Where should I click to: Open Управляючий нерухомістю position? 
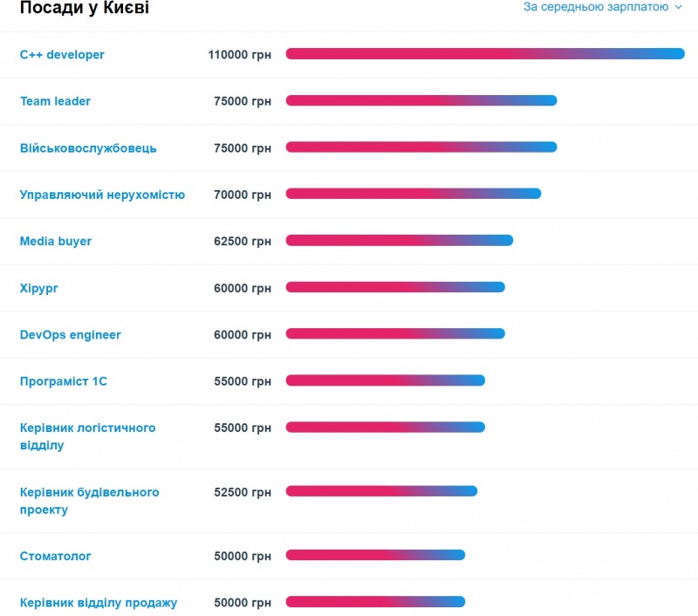(x=102, y=195)
